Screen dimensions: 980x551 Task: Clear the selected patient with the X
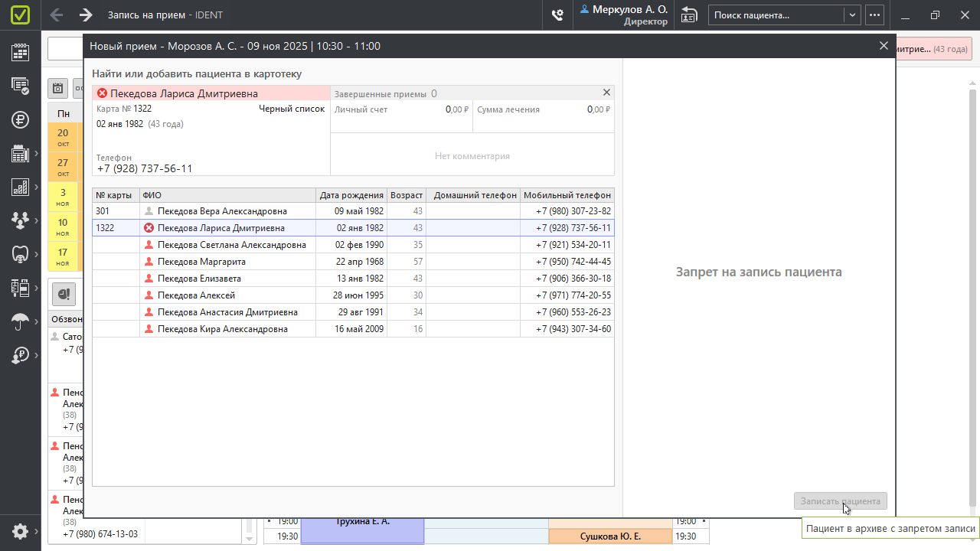click(x=606, y=93)
